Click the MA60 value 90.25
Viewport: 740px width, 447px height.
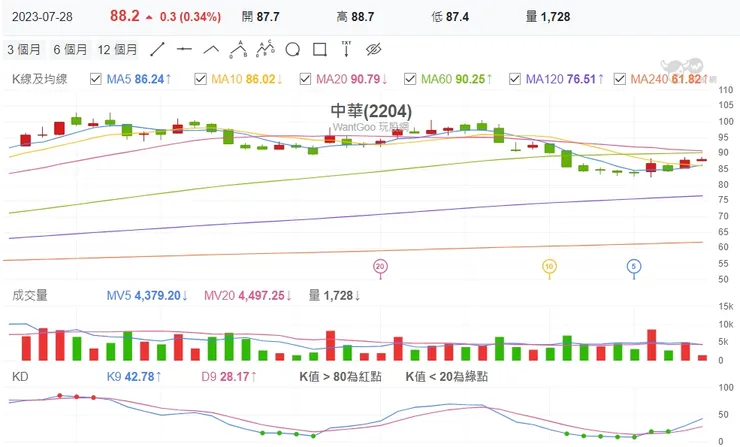(470, 79)
